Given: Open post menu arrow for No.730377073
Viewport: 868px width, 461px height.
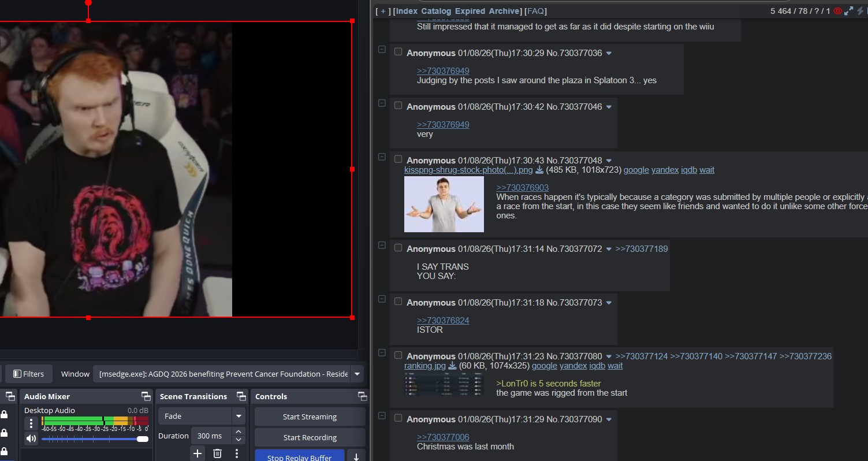Looking at the screenshot, I should (x=609, y=303).
